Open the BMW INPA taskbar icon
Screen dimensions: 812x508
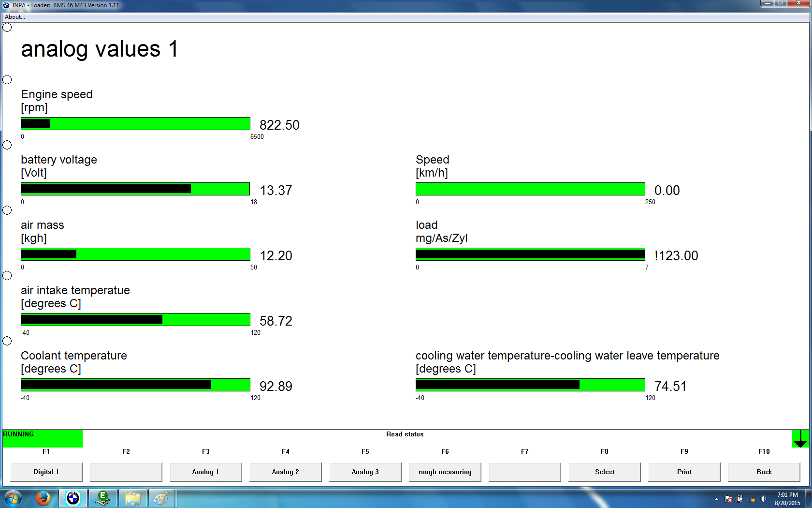pos(73,498)
